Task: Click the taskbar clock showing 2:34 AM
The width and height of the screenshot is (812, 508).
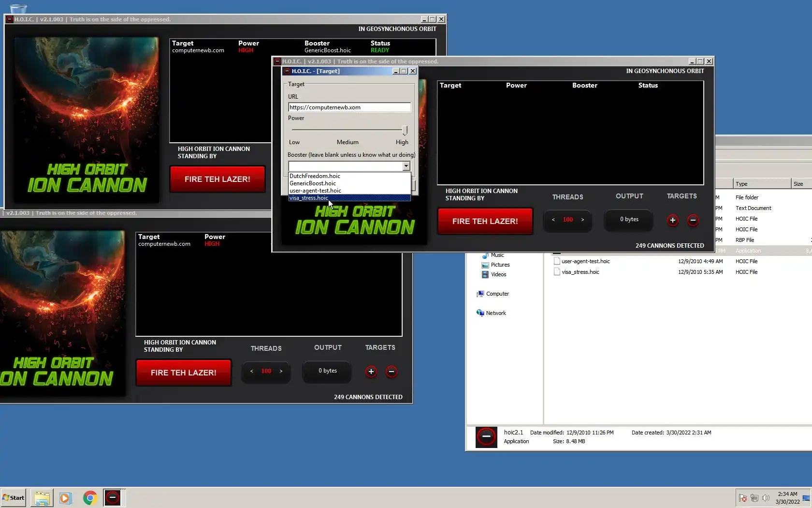Action: click(x=787, y=498)
